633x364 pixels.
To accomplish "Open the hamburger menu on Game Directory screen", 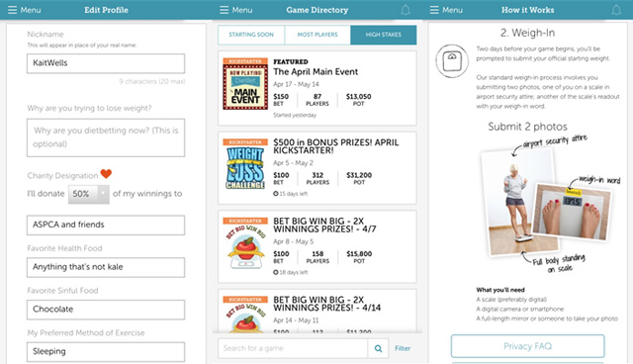I will pyautogui.click(x=235, y=10).
